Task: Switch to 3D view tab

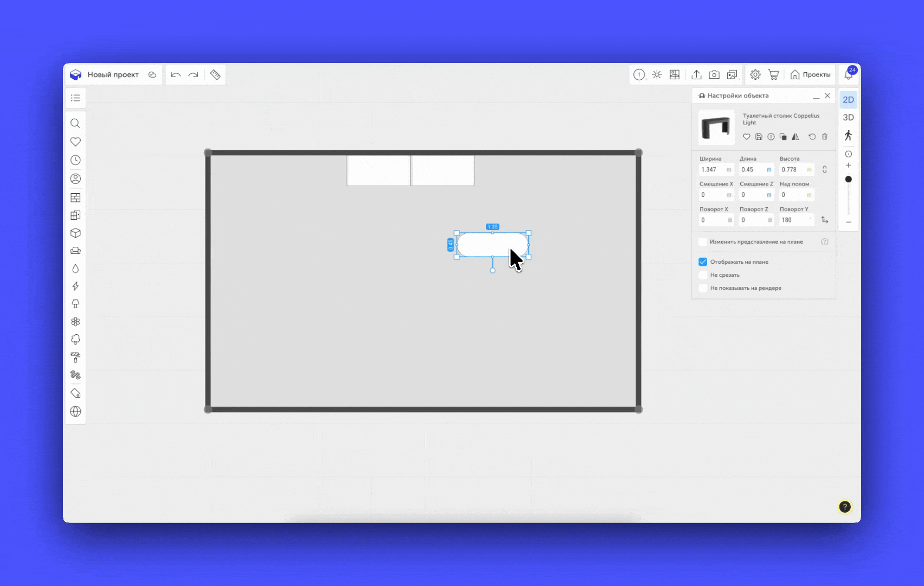Action: (848, 118)
